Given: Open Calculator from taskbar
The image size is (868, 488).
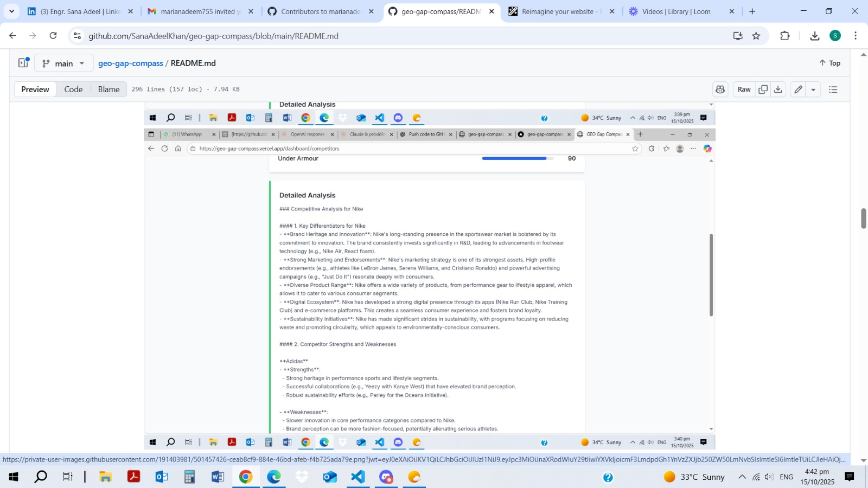Looking at the screenshot, I should click(x=189, y=477).
